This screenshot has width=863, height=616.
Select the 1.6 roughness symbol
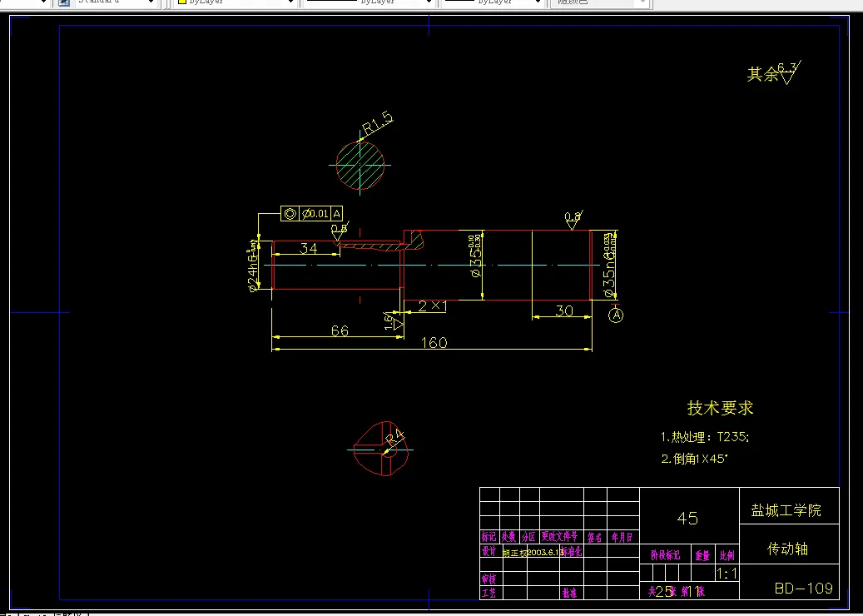(393, 321)
